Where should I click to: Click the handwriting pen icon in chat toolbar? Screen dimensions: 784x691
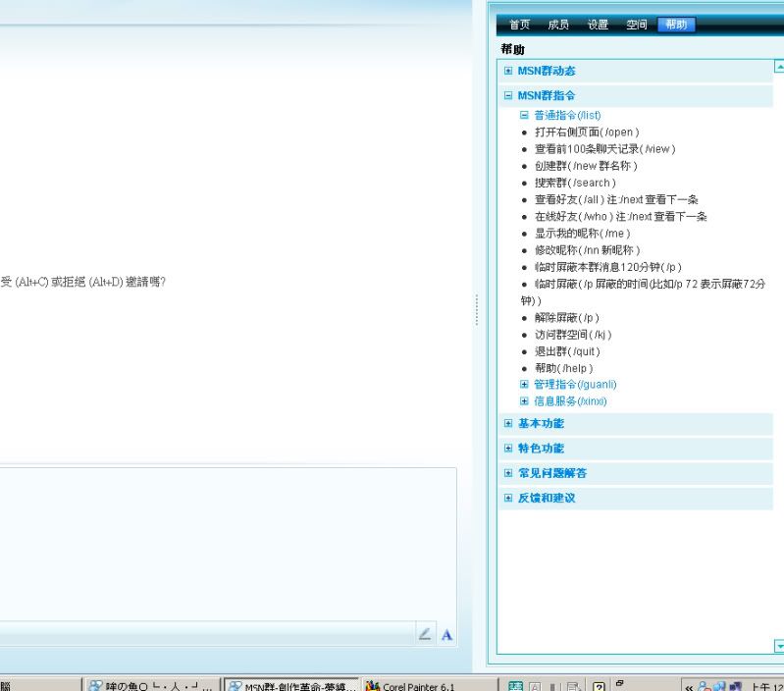424,635
